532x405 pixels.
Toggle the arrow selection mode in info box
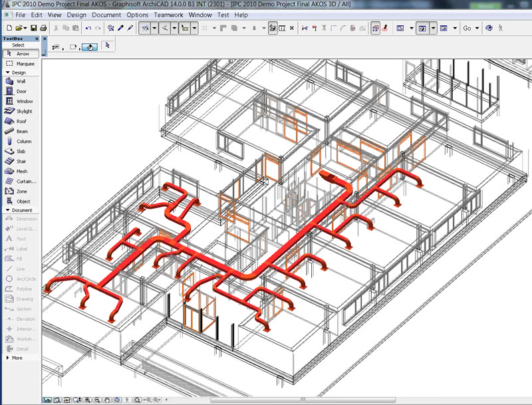pyautogui.click(x=108, y=45)
